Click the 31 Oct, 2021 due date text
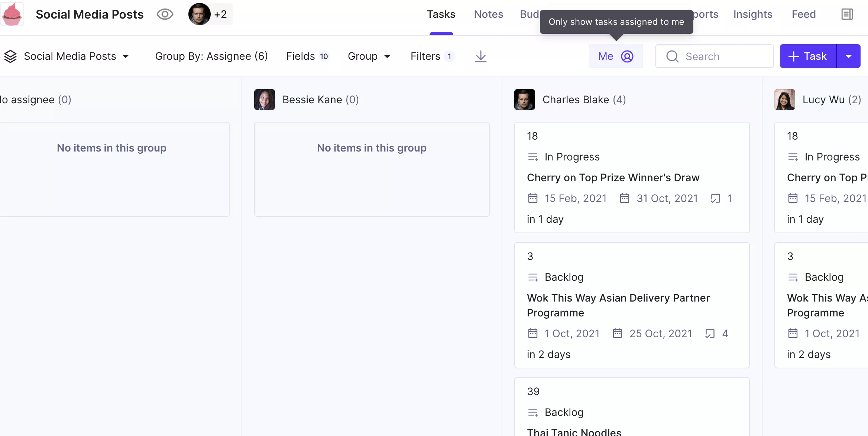This screenshot has height=436, width=868. (x=667, y=198)
